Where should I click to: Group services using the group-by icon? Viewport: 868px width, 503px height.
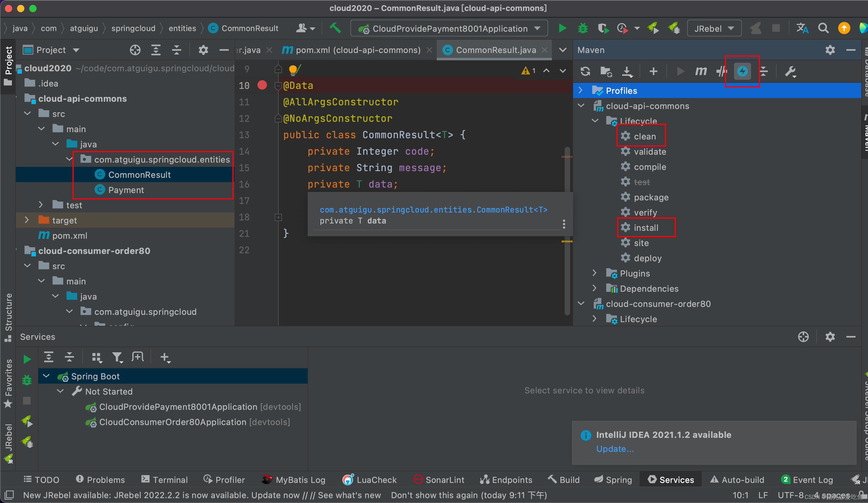[x=97, y=357]
